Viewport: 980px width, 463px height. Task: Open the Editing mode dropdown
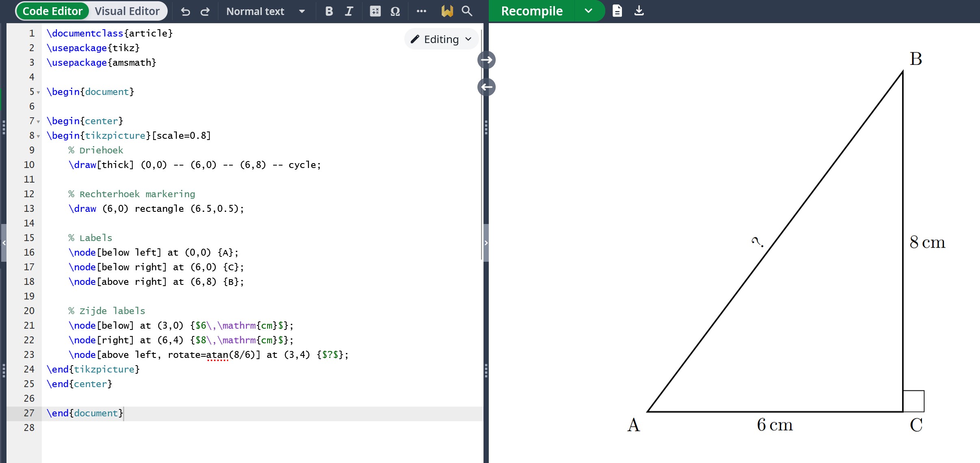point(441,39)
